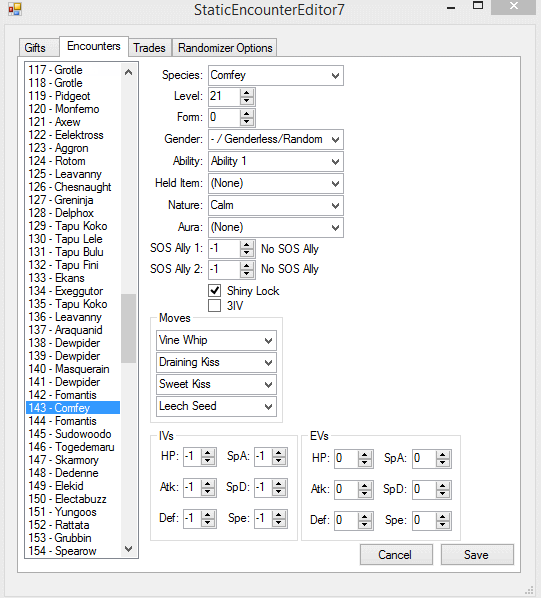Select 143 - Comfey in the list
The width and height of the screenshot is (541, 598).
[x=73, y=408]
